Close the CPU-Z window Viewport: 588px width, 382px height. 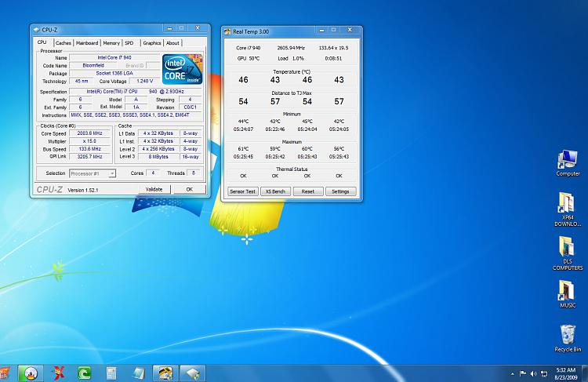(198, 27)
